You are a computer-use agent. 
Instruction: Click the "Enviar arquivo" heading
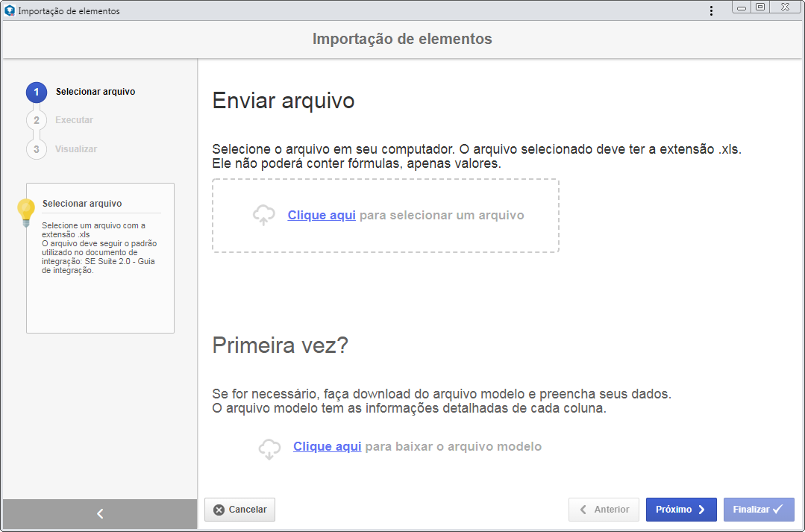[x=284, y=101]
